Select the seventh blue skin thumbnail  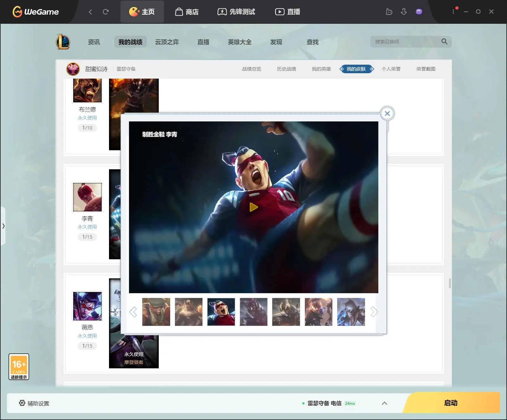[x=351, y=312]
